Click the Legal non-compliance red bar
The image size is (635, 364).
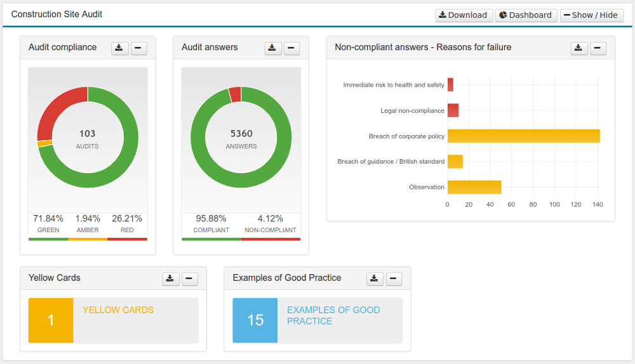tap(453, 110)
